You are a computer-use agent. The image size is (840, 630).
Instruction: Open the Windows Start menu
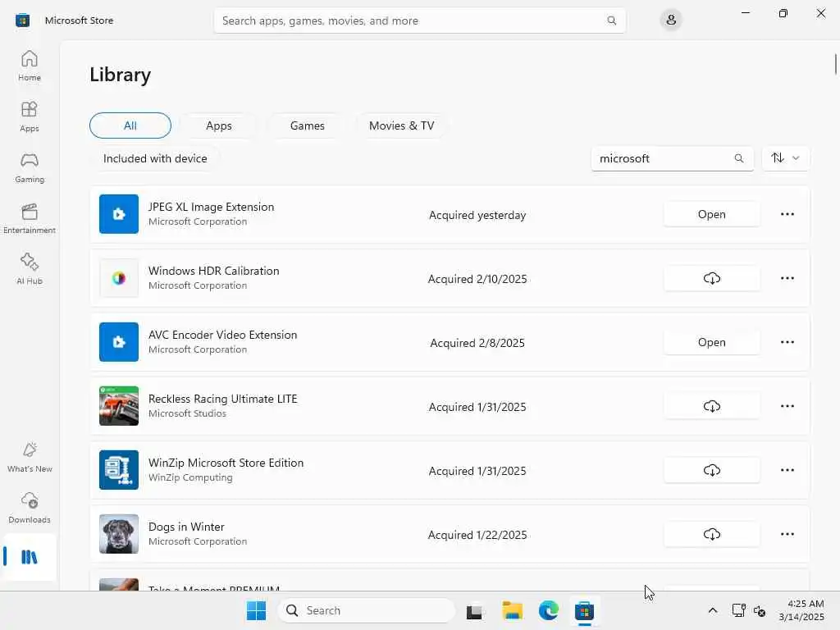tap(256, 610)
